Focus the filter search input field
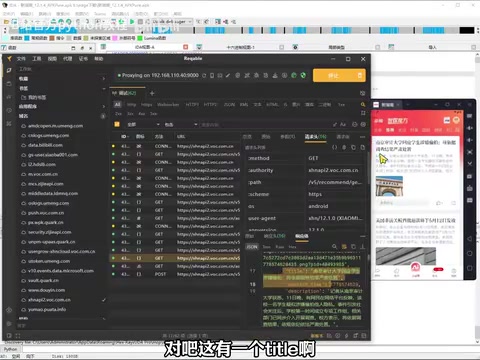 (x=265, y=124)
